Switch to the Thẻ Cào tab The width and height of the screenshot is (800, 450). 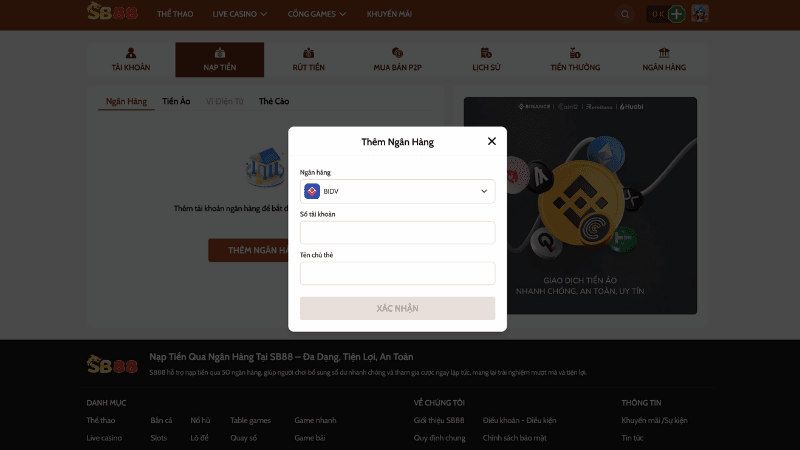coord(274,102)
